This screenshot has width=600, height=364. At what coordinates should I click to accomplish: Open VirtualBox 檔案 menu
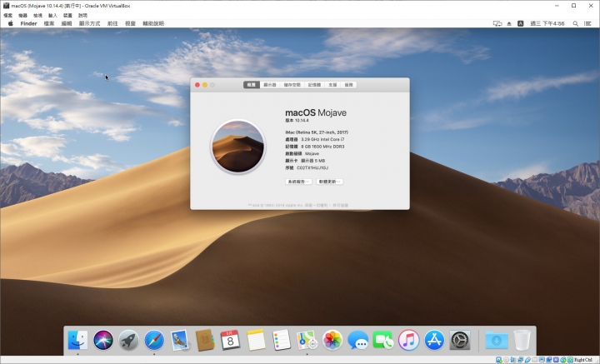(x=8, y=15)
